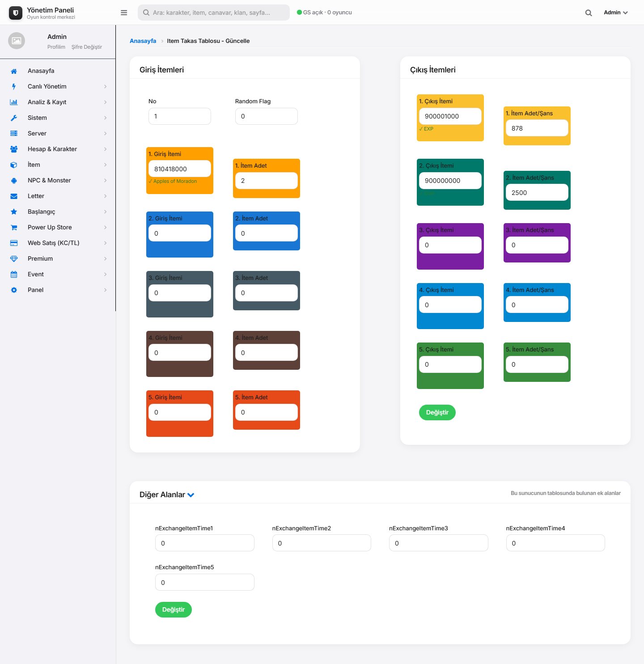Click the hamburger menu icon
Screen dimensions: 644x664
coord(124,13)
